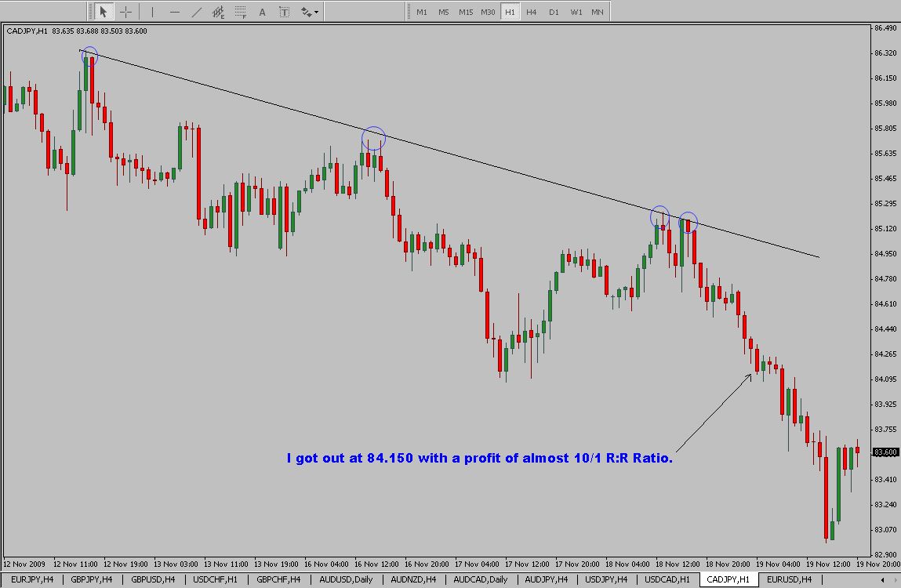This screenshot has width=901, height=588.
Task: Select the text label tool
Action: point(284,12)
